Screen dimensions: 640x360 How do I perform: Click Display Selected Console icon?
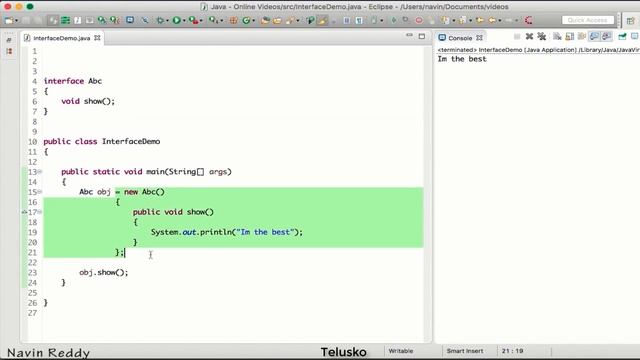pyautogui.click(x=634, y=36)
